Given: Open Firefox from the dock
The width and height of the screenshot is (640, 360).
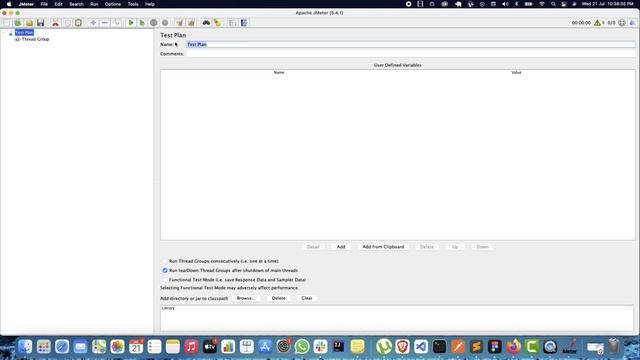Looking at the screenshot, I should 513,347.
